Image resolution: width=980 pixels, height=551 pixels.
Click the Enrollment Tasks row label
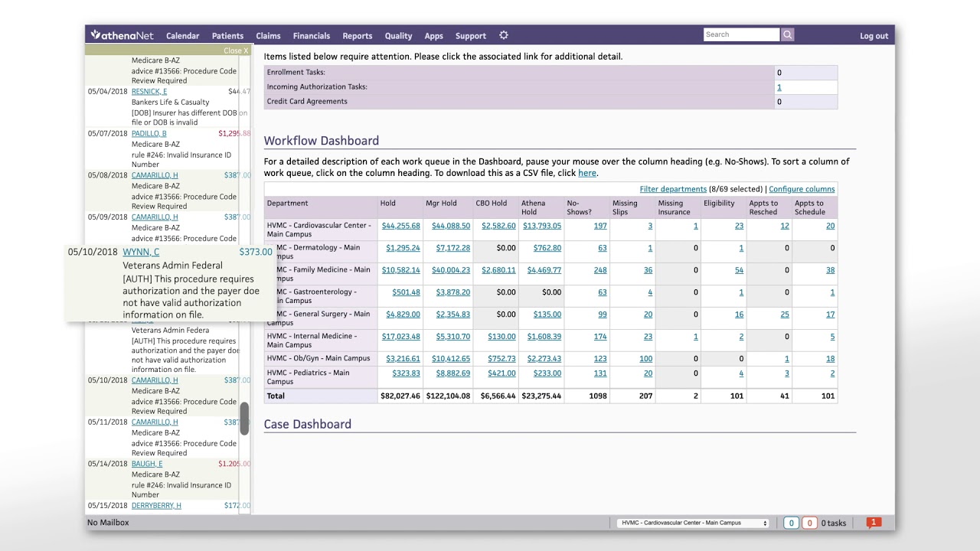[x=296, y=72]
